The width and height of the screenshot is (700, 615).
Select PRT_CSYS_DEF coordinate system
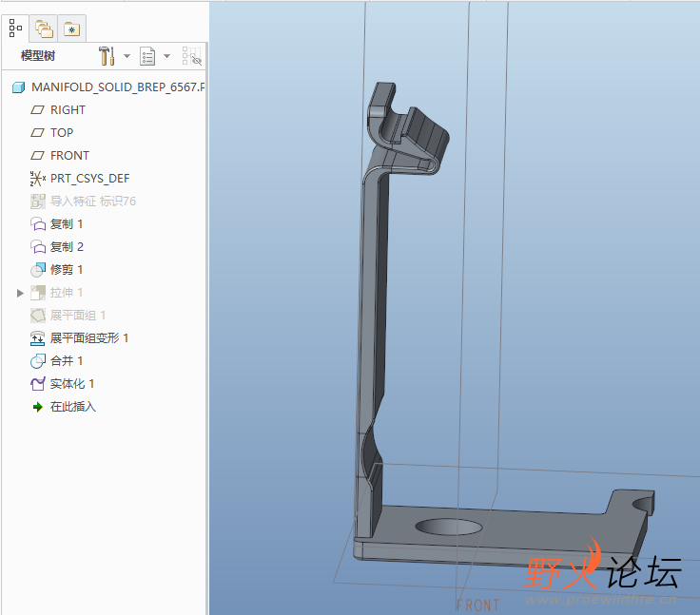(x=89, y=179)
